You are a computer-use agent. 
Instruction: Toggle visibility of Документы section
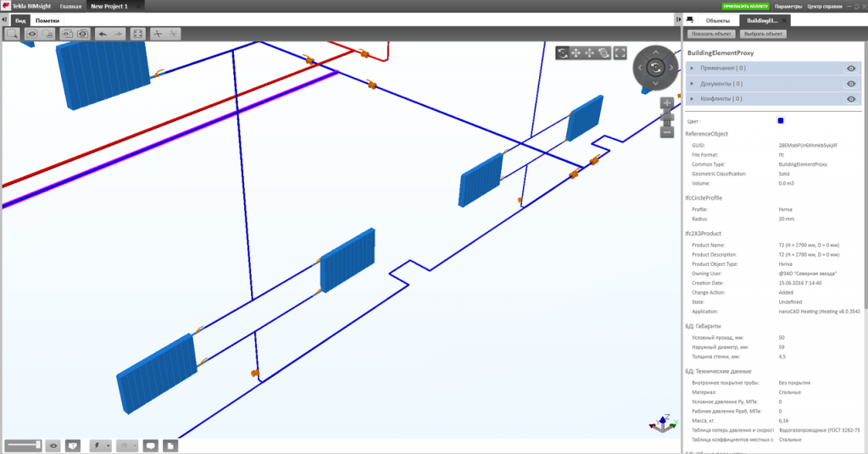click(851, 84)
